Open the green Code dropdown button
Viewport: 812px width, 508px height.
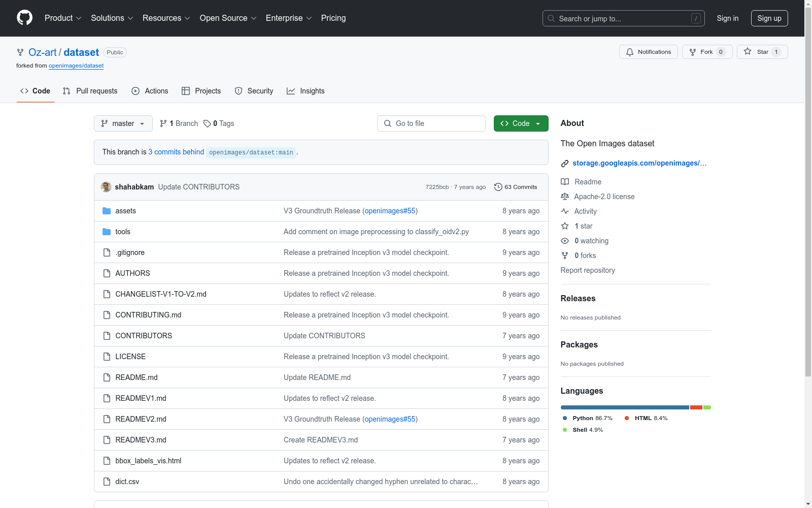tap(521, 123)
